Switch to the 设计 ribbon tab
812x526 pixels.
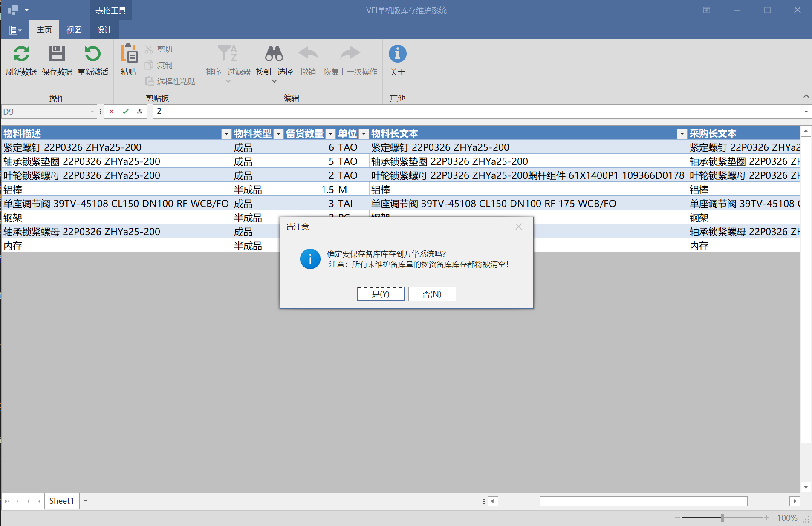tap(104, 29)
